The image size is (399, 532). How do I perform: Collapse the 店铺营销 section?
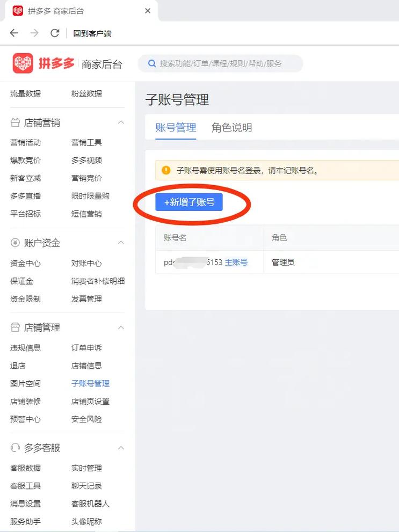(x=121, y=122)
